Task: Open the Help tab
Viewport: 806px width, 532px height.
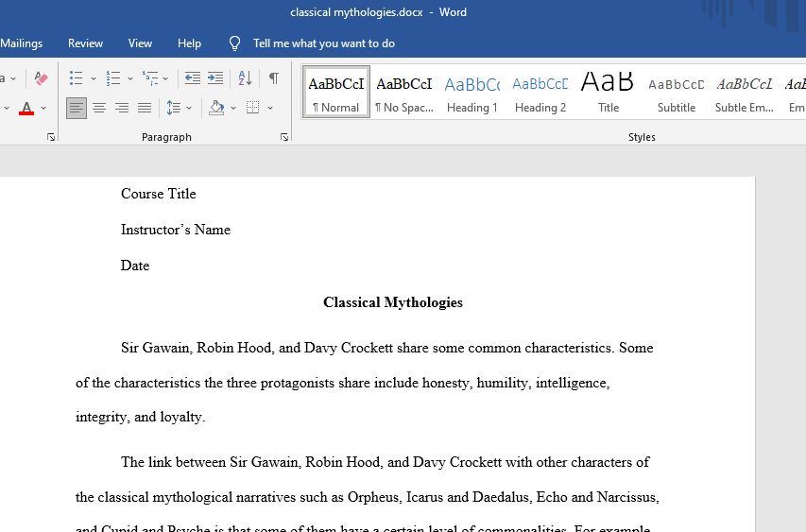Action: (x=189, y=43)
